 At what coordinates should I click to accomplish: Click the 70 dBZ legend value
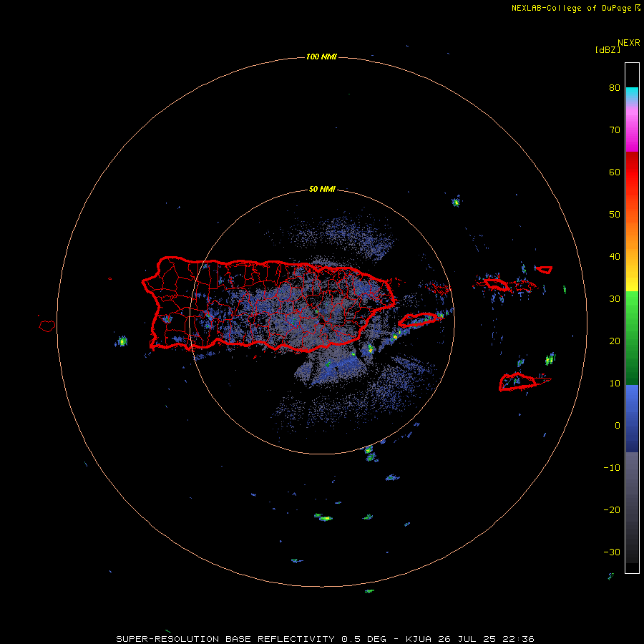click(615, 130)
